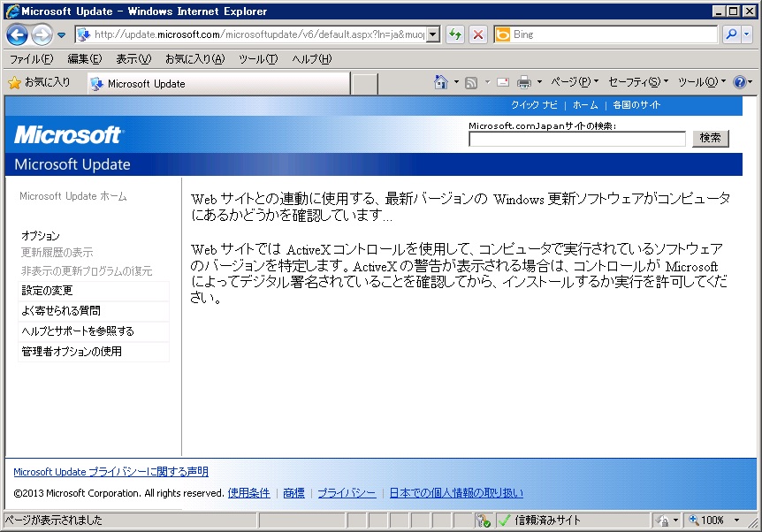Open the お気に入り favorites star button
The width and height of the screenshot is (762, 532).
[39, 82]
